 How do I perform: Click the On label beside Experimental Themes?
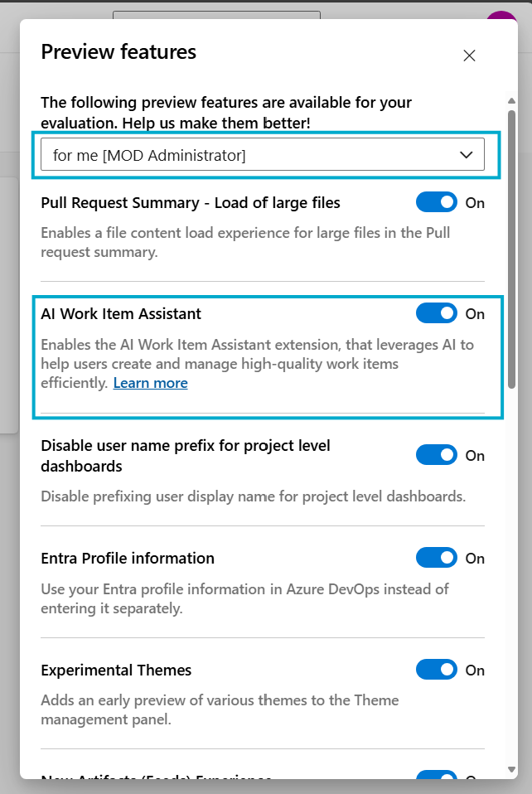(475, 670)
